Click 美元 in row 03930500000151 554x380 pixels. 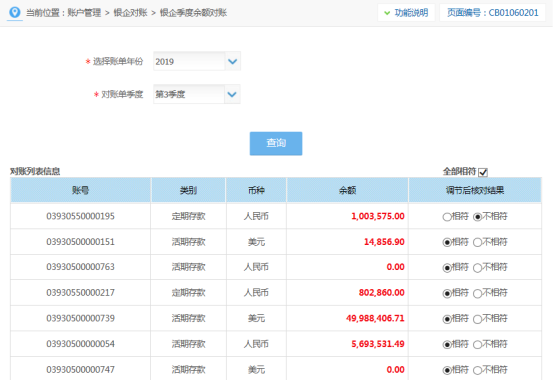[256, 242]
